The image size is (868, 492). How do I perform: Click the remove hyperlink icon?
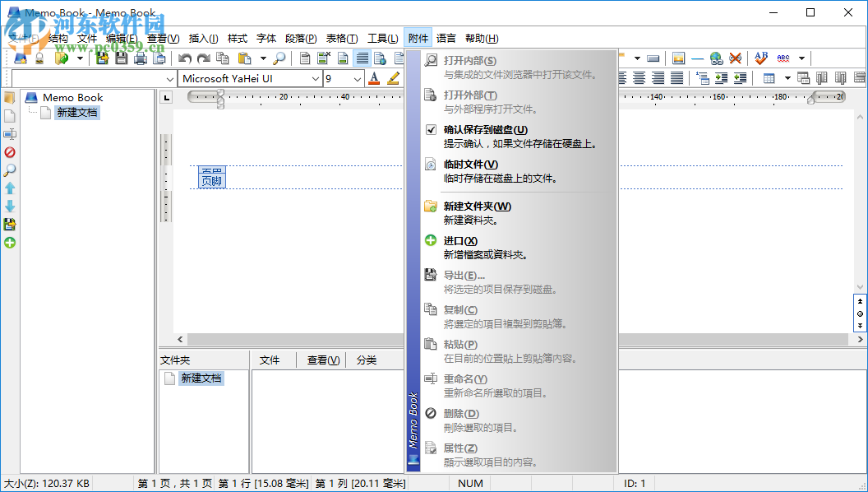[x=735, y=58]
